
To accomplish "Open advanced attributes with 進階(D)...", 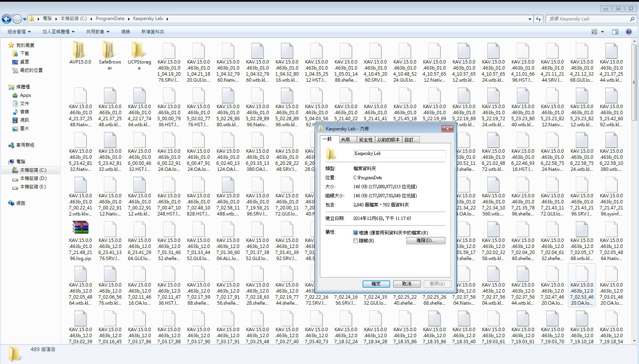I will point(426,241).
